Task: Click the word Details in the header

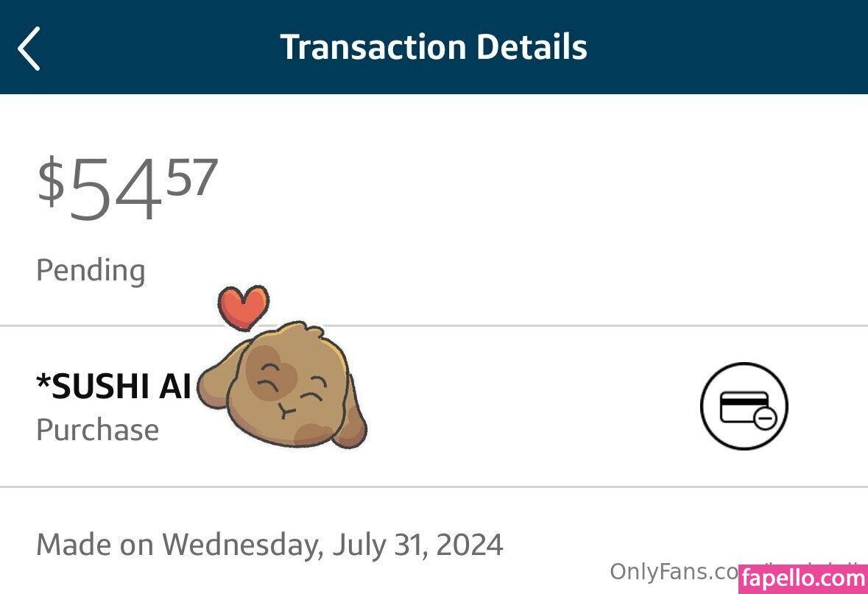Action: click(532, 47)
